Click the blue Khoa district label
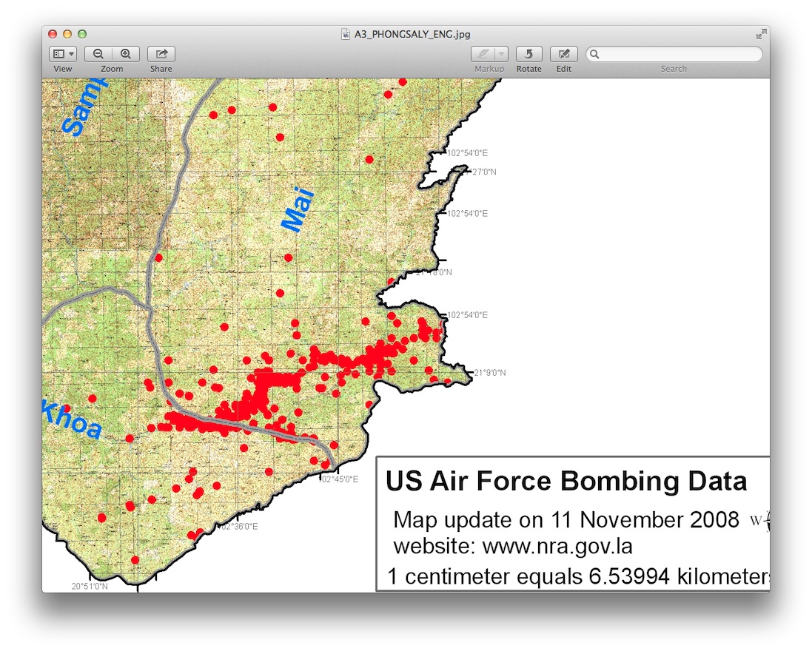The width and height of the screenshot is (812, 651). (x=72, y=419)
